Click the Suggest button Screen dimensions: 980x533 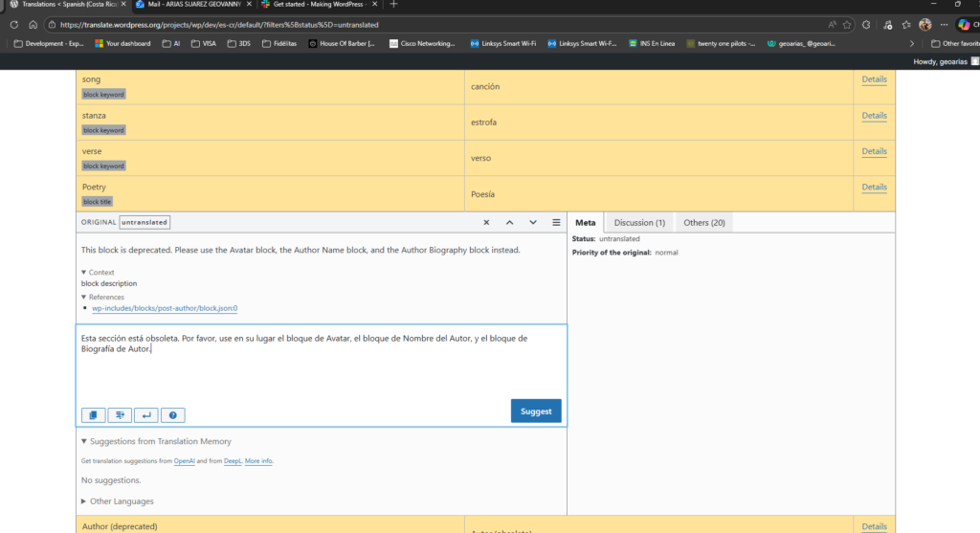[536, 411]
